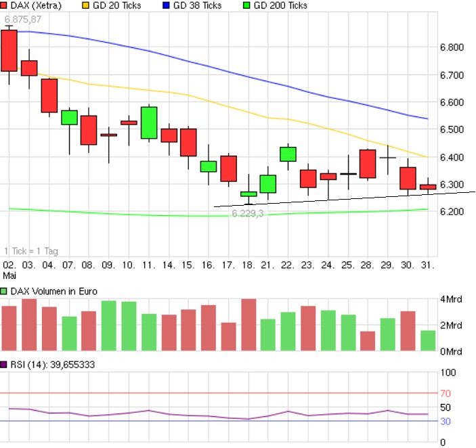Click the '28.' date label on the axis
This screenshot has width=476, height=448.
(367, 265)
